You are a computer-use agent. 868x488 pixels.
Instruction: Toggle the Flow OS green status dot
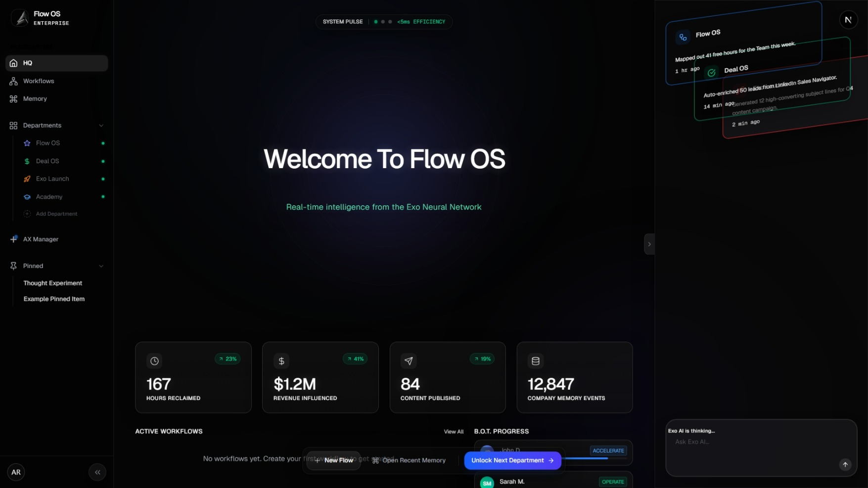click(x=102, y=143)
